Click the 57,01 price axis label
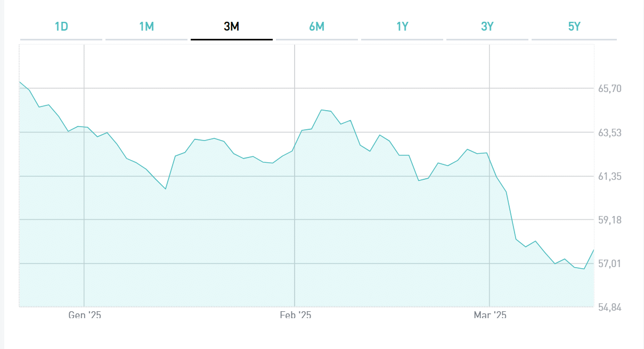The image size is (644, 349). 610,264
